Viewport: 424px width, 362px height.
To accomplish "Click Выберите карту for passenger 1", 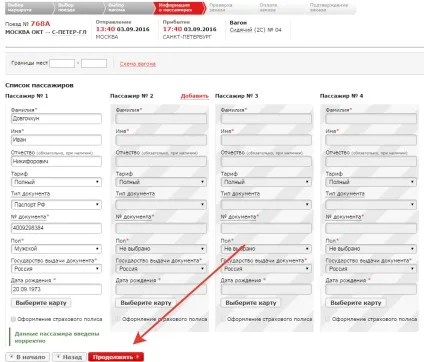I will pyautogui.click(x=41, y=303).
